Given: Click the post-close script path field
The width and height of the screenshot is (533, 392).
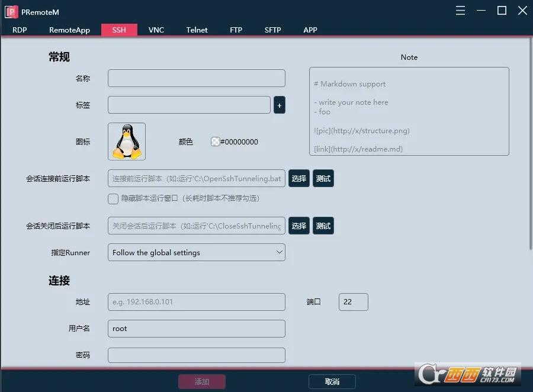Looking at the screenshot, I should point(197,226).
